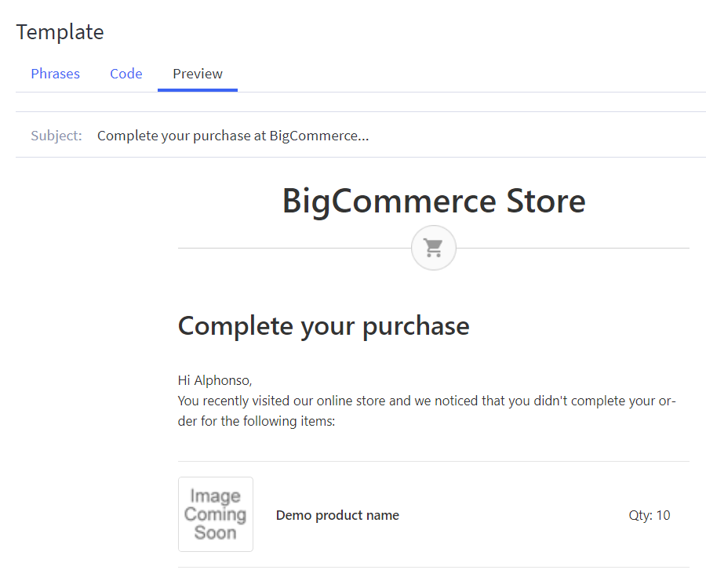
Task: Click the Qty label beside the quantity
Action: click(637, 514)
